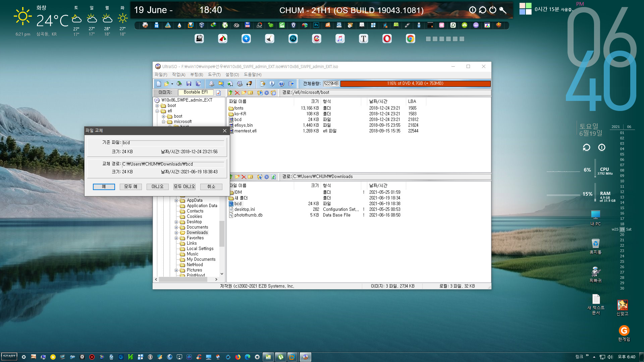Click the local tree vertical scrollbar

222,234
